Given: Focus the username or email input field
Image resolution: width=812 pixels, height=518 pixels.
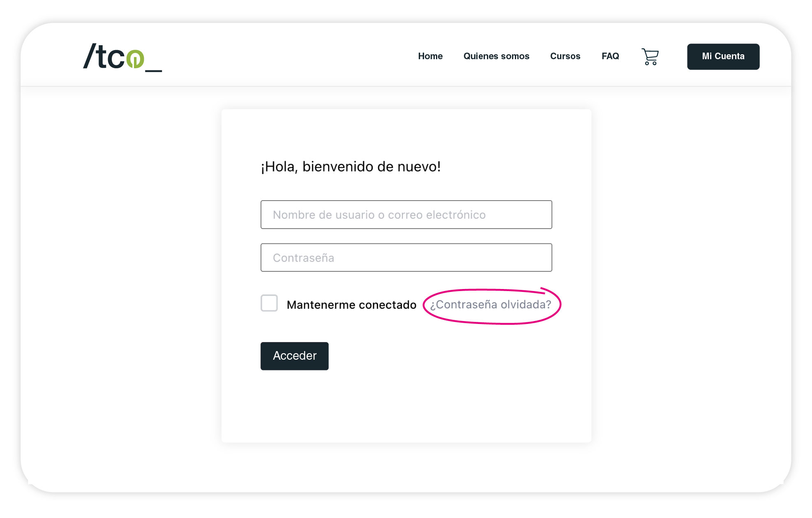Looking at the screenshot, I should point(406,215).
